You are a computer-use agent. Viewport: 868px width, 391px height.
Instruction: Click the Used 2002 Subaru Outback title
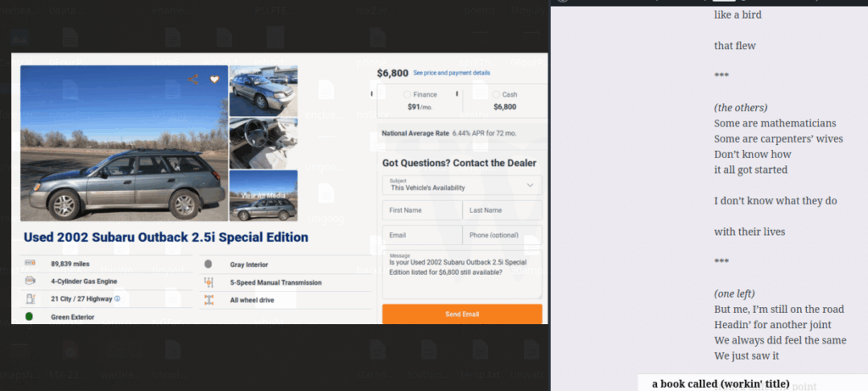click(x=166, y=237)
